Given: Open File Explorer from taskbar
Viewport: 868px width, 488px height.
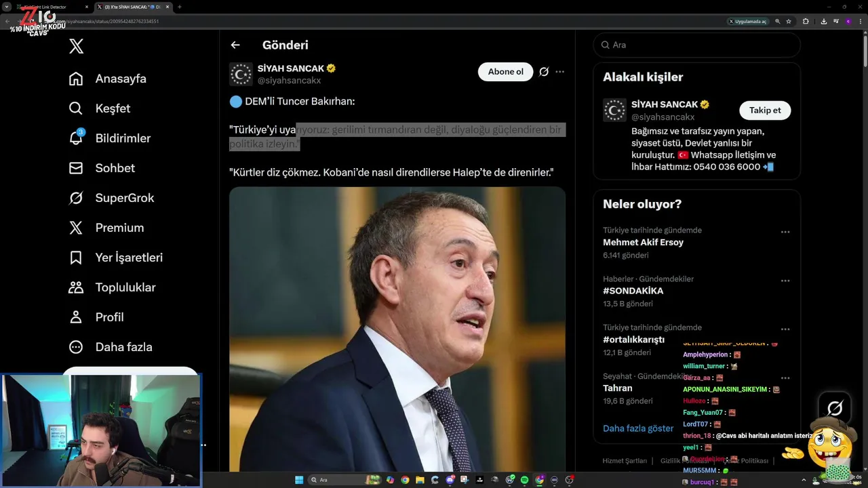Looking at the screenshot, I should [420, 480].
